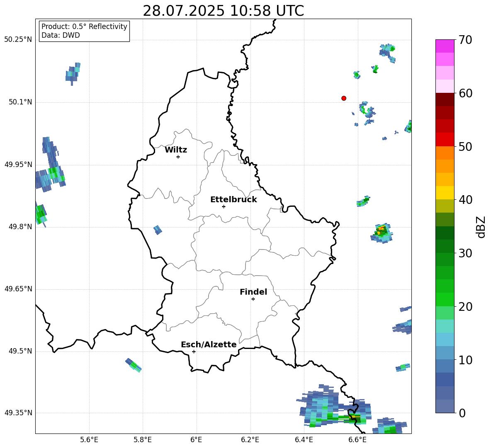Pick the bright red colorbar segment near 50

click(445, 140)
